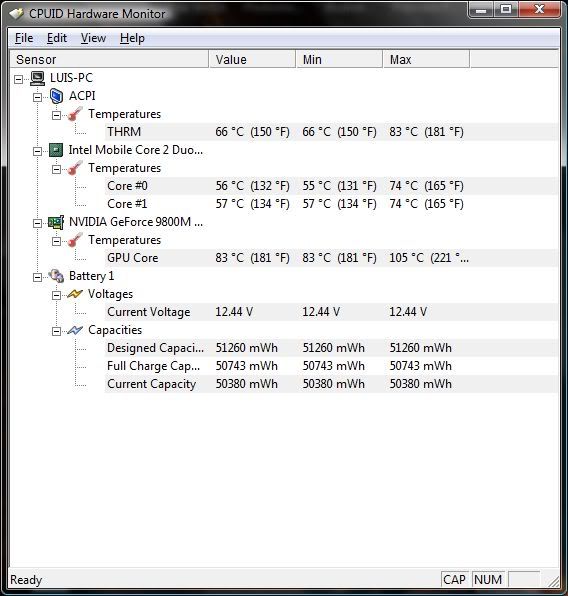
Task: Collapse the Capacities node
Action: (x=56, y=331)
